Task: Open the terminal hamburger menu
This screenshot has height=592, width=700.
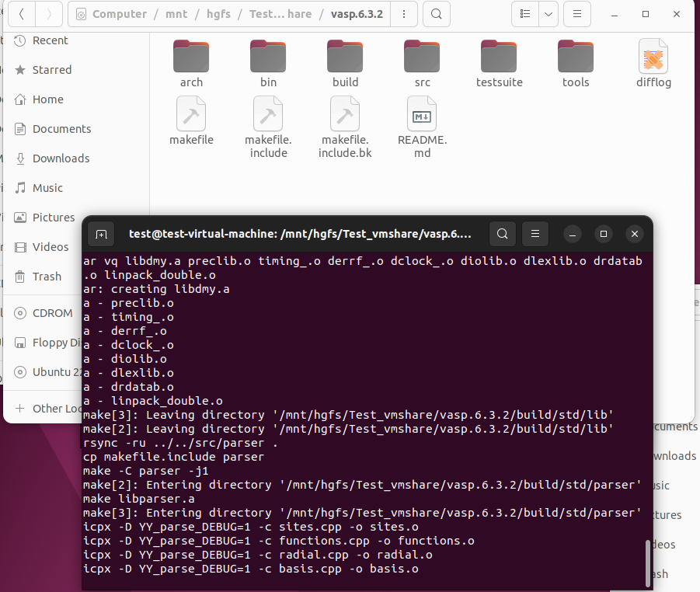Action: click(x=535, y=234)
